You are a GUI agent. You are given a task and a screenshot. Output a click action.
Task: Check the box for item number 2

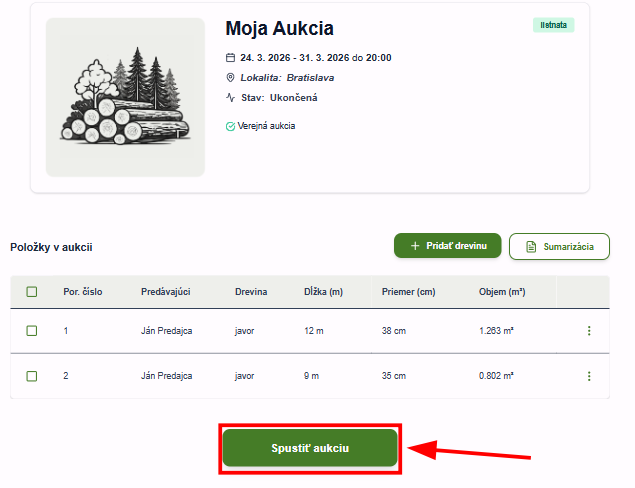(x=32, y=376)
